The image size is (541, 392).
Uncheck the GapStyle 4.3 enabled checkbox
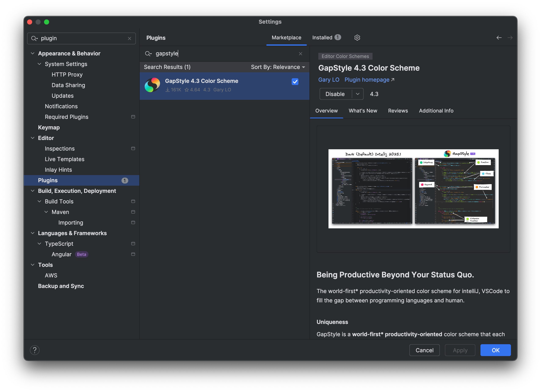(x=295, y=82)
